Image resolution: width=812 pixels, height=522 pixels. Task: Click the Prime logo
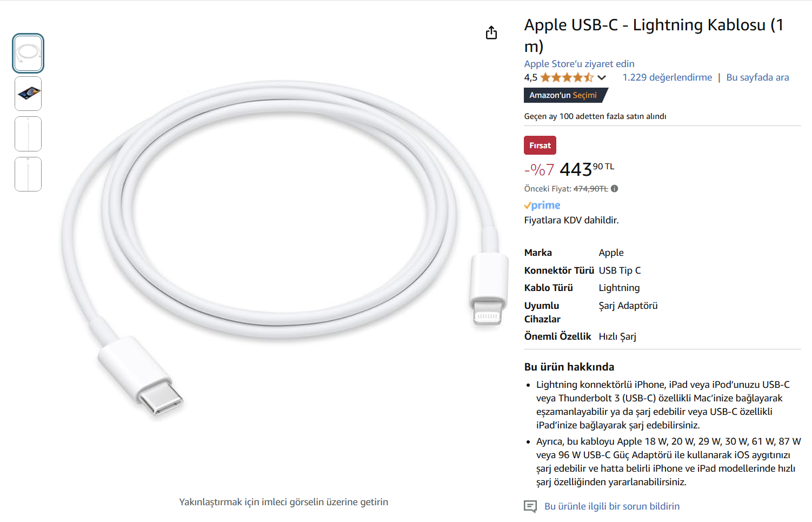(x=542, y=206)
